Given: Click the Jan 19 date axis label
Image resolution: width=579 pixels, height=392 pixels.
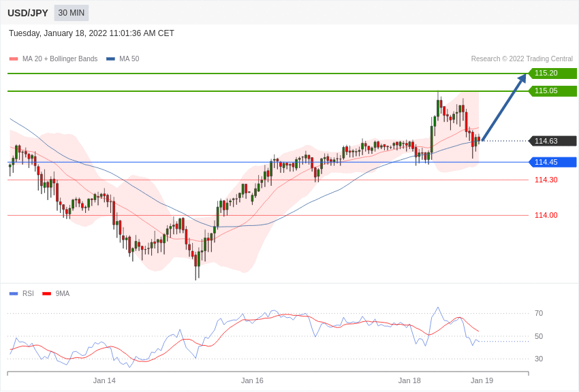Looking at the screenshot, I should [482, 380].
